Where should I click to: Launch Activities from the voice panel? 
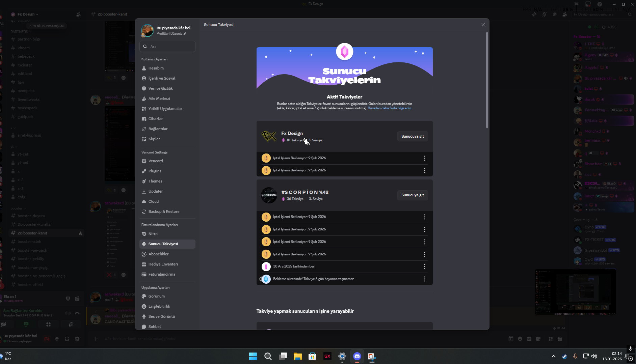pos(49,324)
